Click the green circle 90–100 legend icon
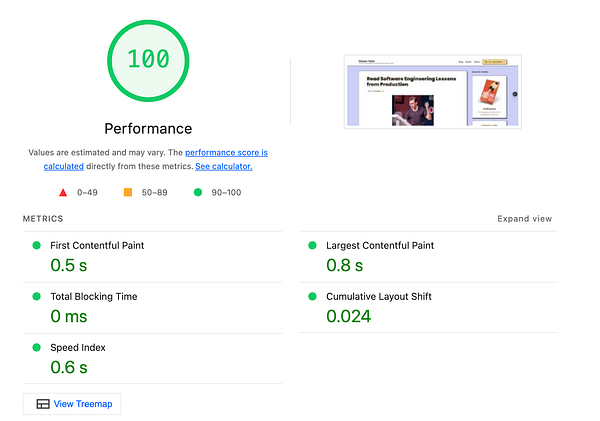Viewport: 600px width, 421px height. (198, 192)
